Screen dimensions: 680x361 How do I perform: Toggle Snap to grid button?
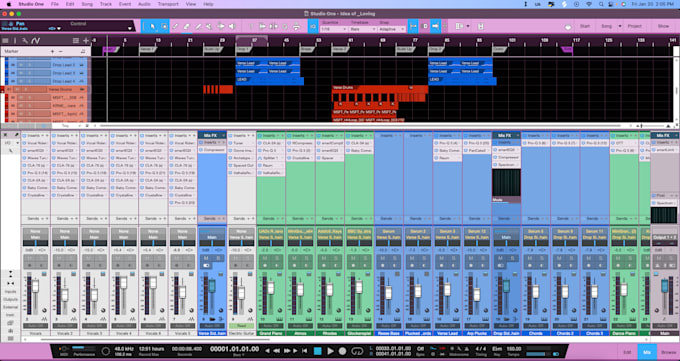(x=412, y=26)
